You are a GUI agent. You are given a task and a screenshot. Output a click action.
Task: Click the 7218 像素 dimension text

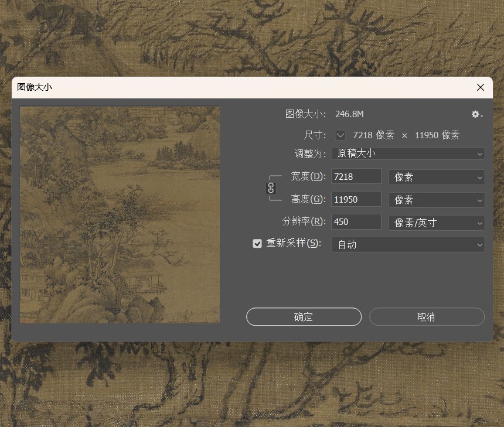pos(373,135)
